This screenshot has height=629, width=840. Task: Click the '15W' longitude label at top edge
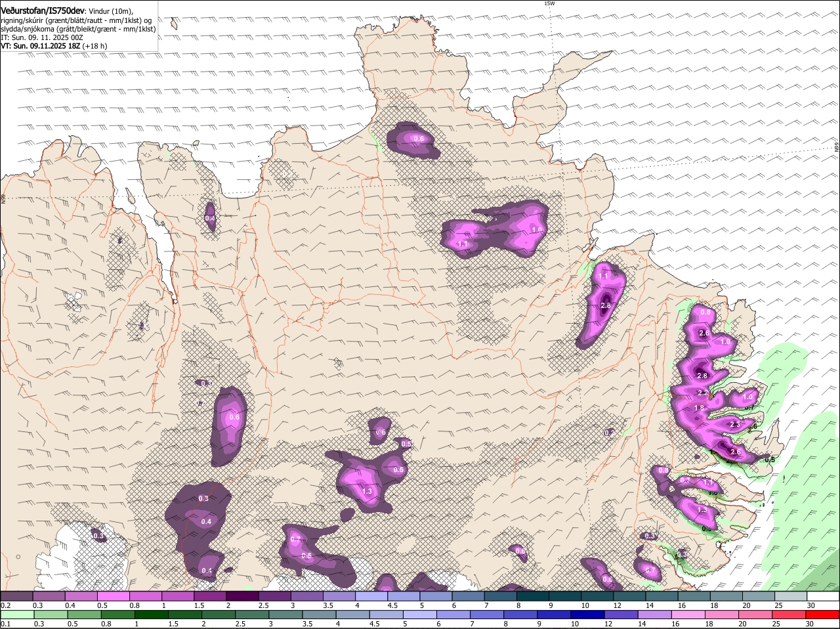point(549,3)
